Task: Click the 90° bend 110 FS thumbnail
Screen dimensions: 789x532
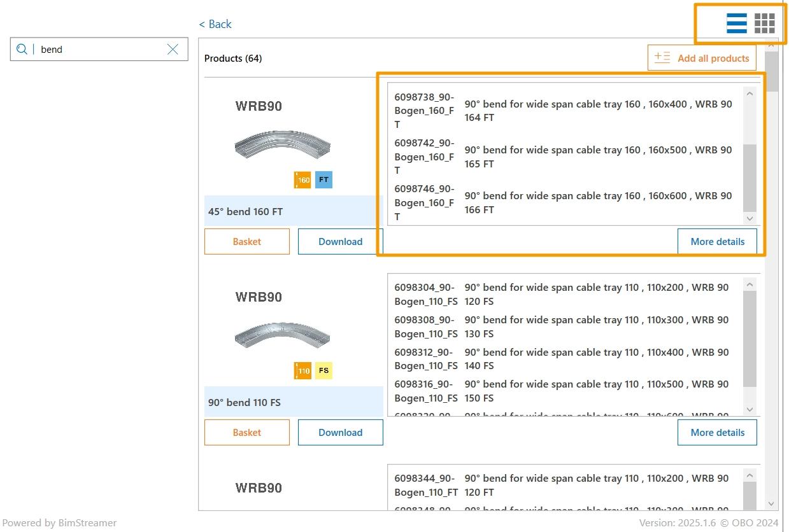Action: [282, 337]
